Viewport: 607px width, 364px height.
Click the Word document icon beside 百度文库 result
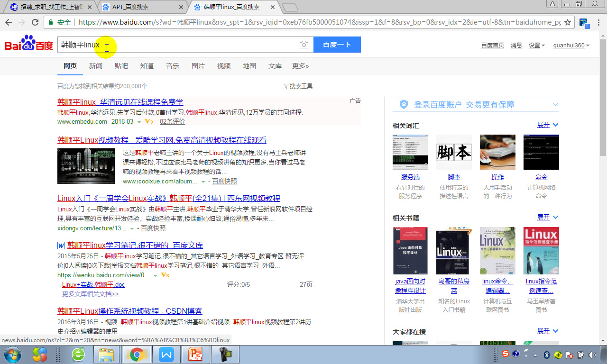pyautogui.click(x=61, y=246)
